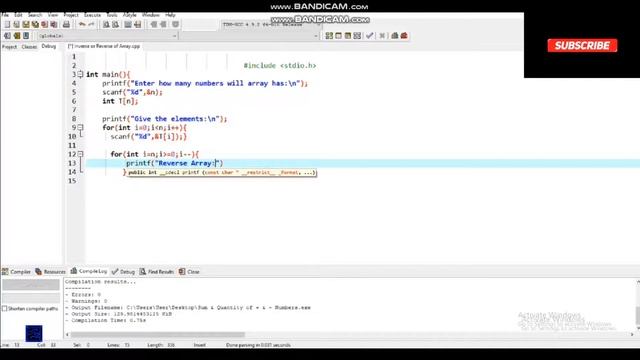Open the TDM-GCC compiler set dropdown
This screenshot has width=640, height=360.
pos(271,25)
